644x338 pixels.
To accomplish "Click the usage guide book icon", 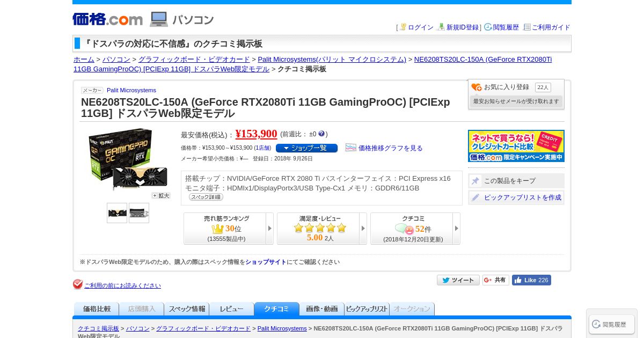I will pyautogui.click(x=527, y=27).
